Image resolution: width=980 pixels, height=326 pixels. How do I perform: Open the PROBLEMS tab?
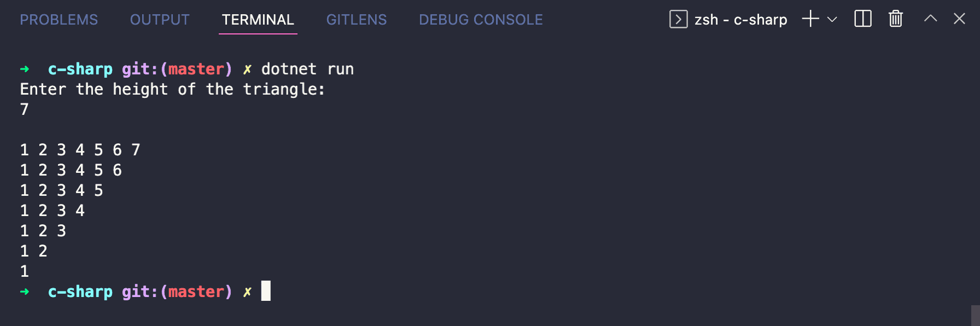59,20
